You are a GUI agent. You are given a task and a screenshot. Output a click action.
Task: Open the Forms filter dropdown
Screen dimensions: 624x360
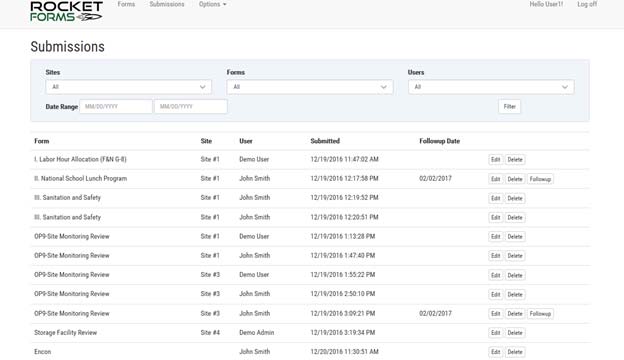tap(310, 87)
